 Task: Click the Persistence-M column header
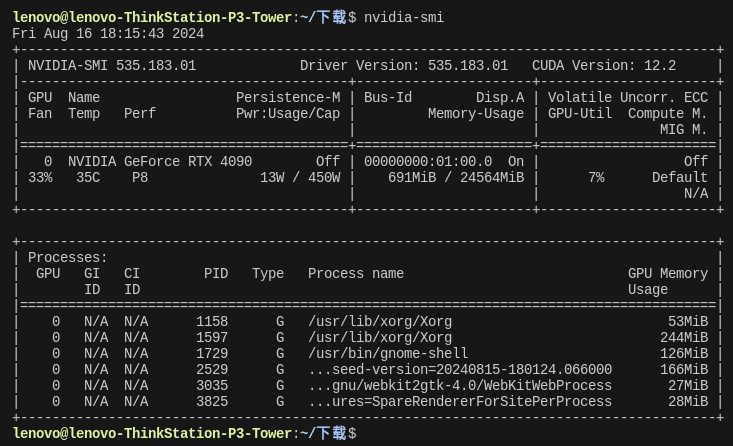click(288, 98)
